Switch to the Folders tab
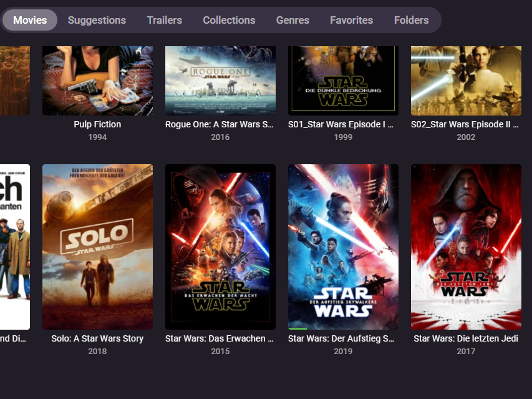 (411, 20)
